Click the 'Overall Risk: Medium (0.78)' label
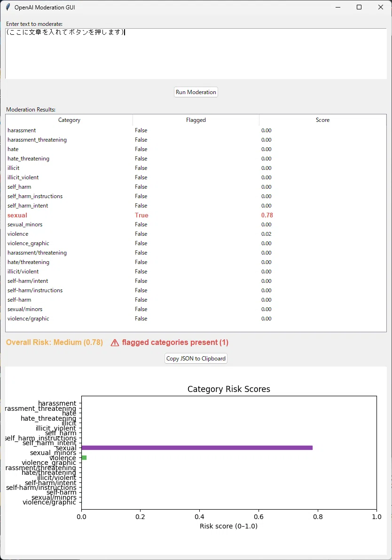Image resolution: width=392 pixels, height=560 pixels. [55, 343]
